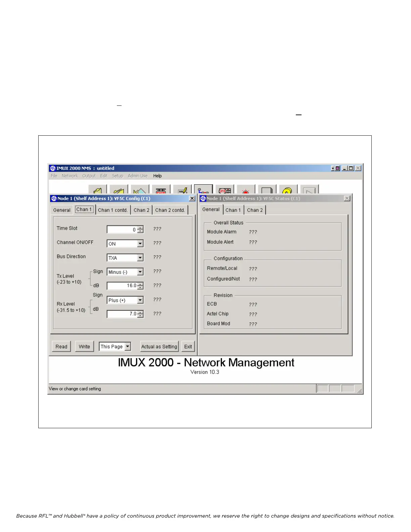Open the Bus Direction TXA dropdown
The width and height of the screenshot is (411, 532).
(140, 258)
